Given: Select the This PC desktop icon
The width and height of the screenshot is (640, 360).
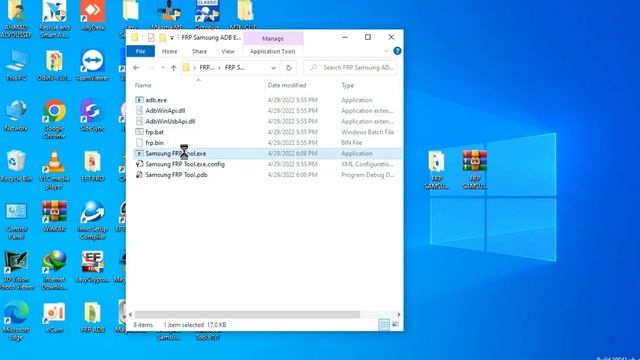Looking at the screenshot, I should (16, 65).
